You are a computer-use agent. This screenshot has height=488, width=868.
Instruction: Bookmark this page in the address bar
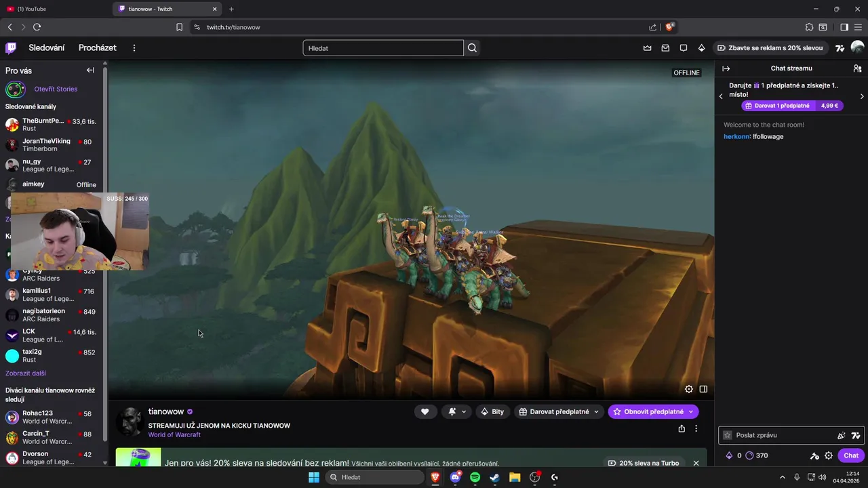(179, 27)
